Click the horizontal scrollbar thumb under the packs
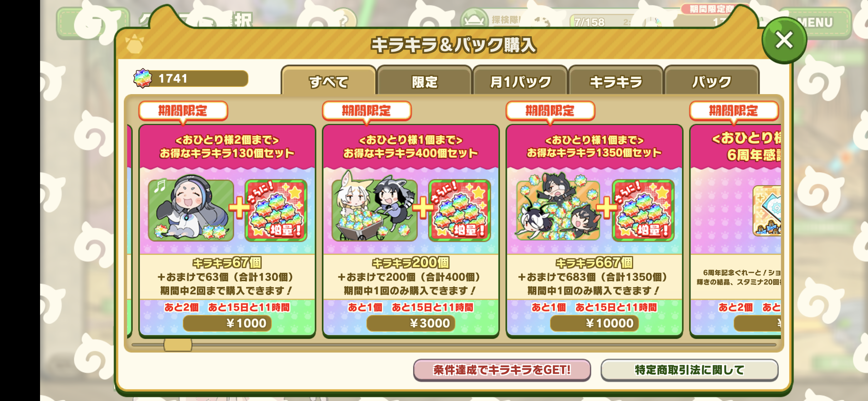 (x=178, y=345)
